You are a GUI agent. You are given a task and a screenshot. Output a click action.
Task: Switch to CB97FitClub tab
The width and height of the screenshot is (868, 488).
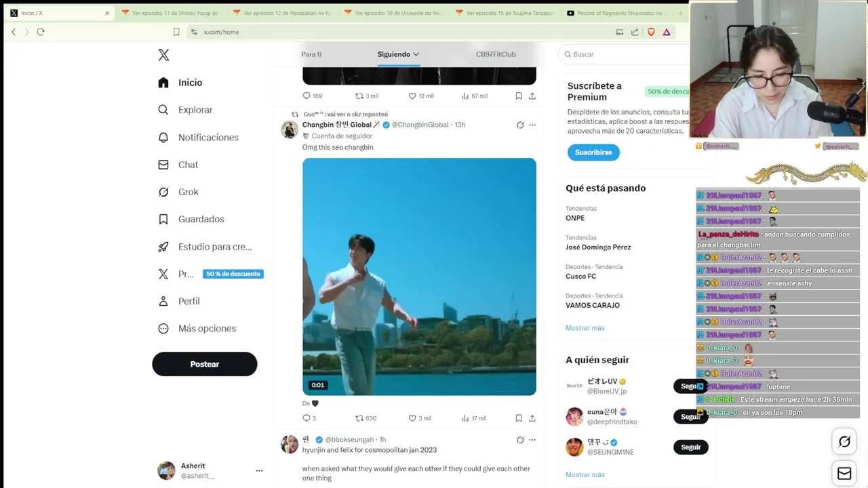coord(496,54)
